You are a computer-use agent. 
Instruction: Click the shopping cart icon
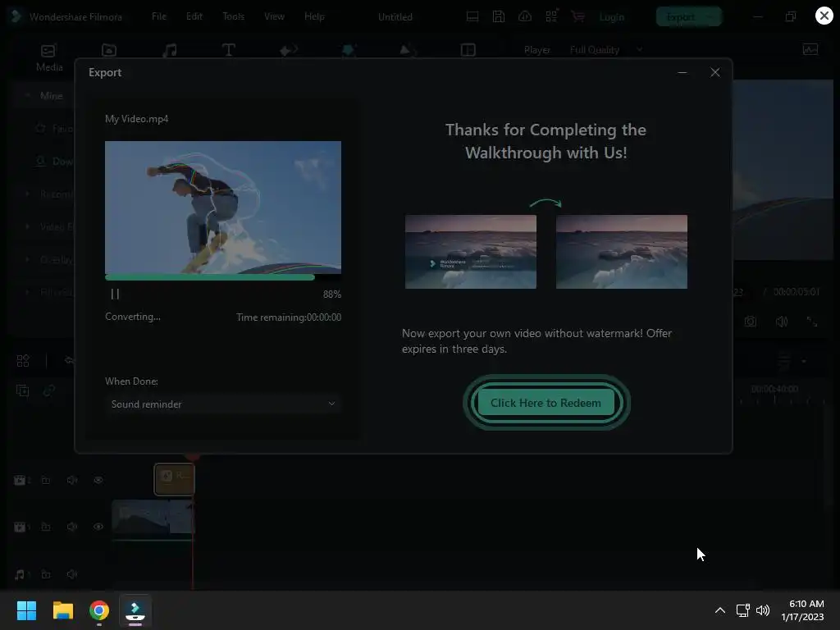pyautogui.click(x=578, y=16)
